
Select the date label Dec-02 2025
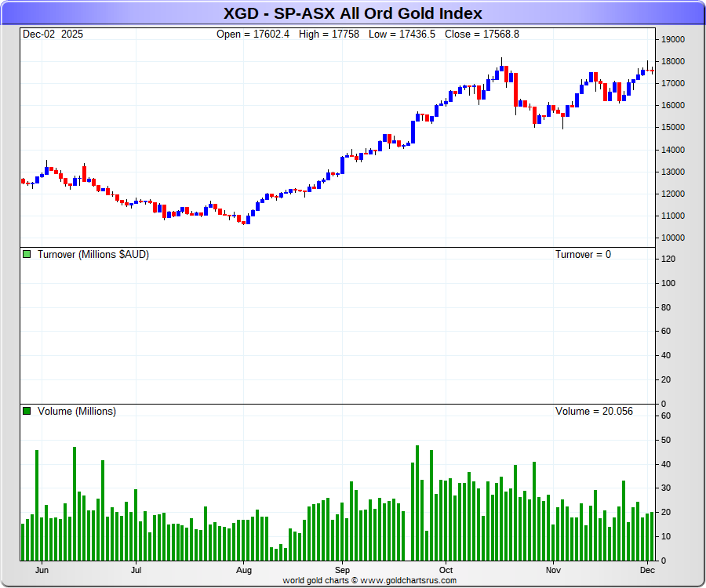(53, 34)
